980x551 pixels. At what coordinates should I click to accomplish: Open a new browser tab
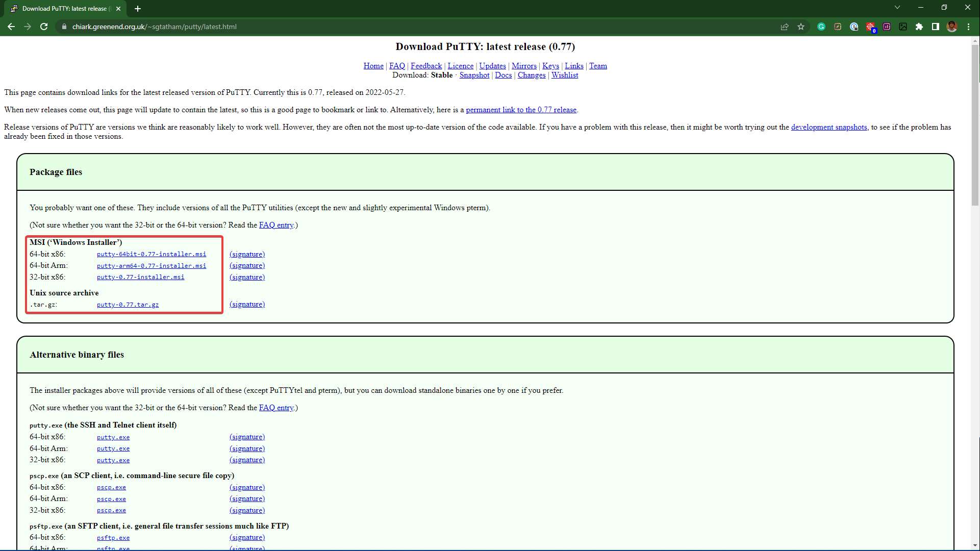(x=138, y=9)
